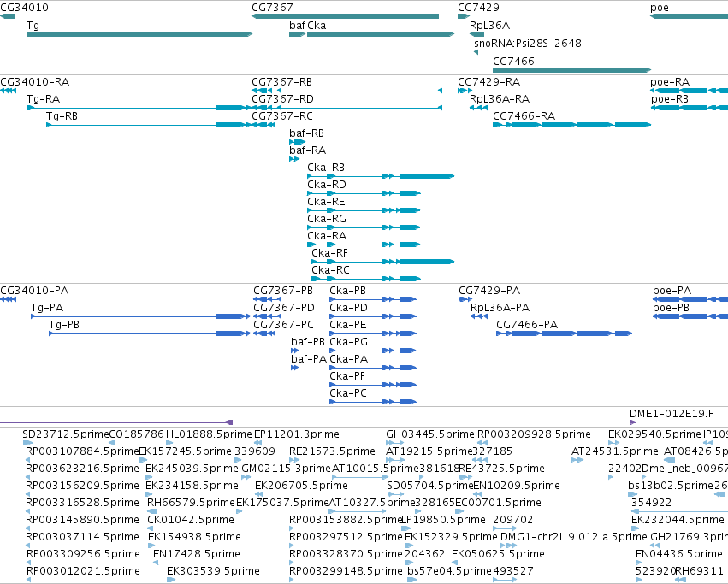Select the CG7466-PA protein label
Image resolution: width=728 pixels, height=584 pixels.
pos(527,325)
